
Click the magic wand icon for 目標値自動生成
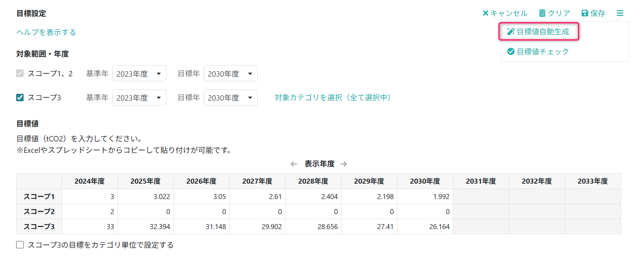pyautogui.click(x=511, y=32)
